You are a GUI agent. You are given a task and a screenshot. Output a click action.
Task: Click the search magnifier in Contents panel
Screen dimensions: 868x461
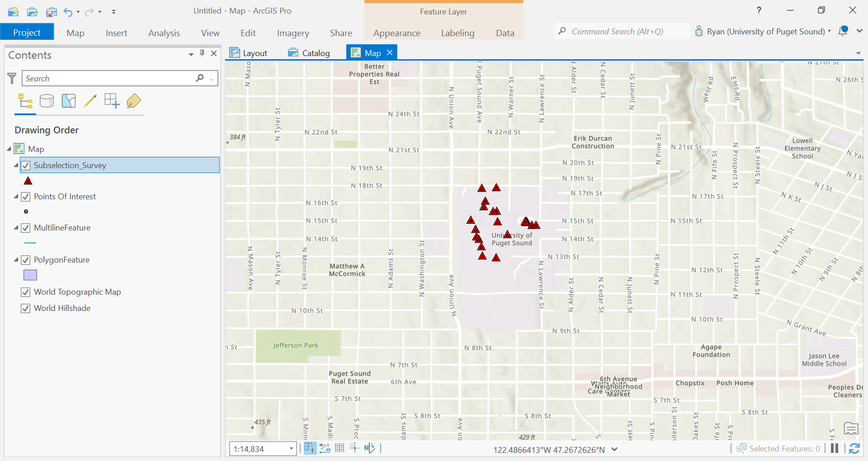(x=199, y=78)
